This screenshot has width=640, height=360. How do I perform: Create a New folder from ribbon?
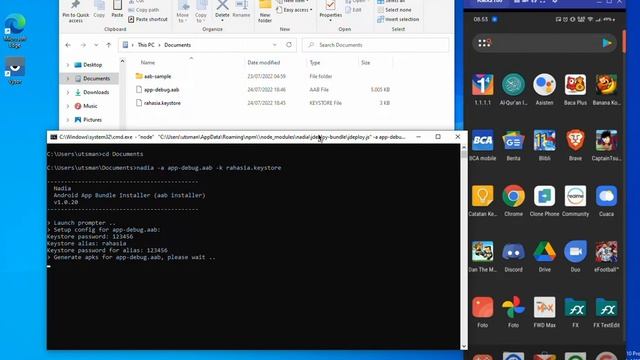pyautogui.click(x=265, y=11)
